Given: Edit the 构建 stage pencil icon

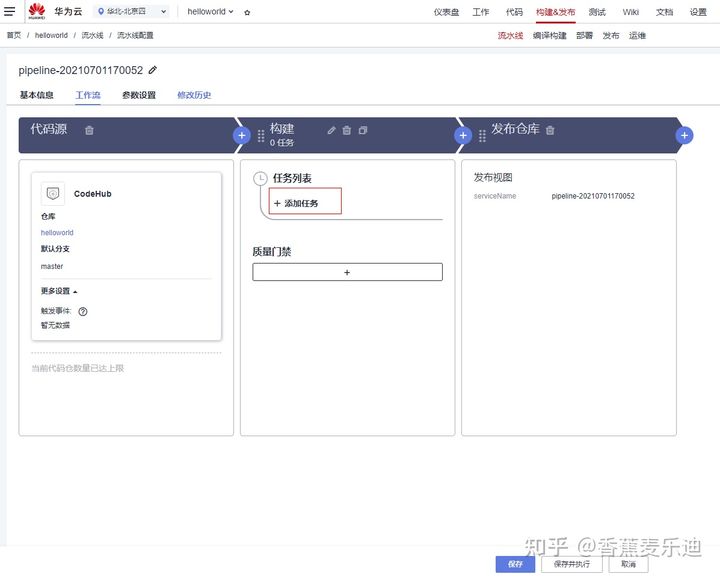Looking at the screenshot, I should point(332,130).
